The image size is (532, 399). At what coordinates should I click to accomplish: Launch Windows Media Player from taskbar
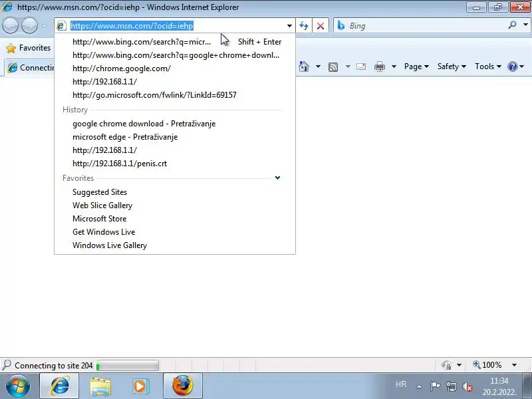pyautogui.click(x=140, y=386)
